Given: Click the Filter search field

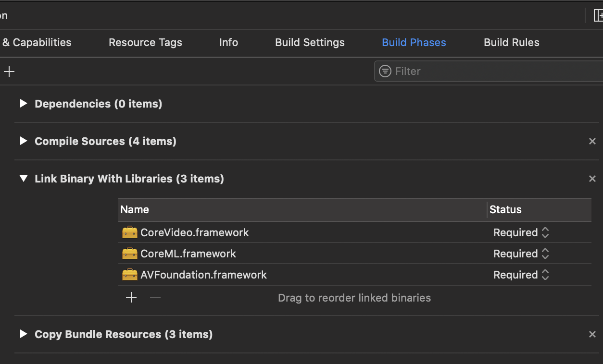Looking at the screenshot, I should (489, 71).
